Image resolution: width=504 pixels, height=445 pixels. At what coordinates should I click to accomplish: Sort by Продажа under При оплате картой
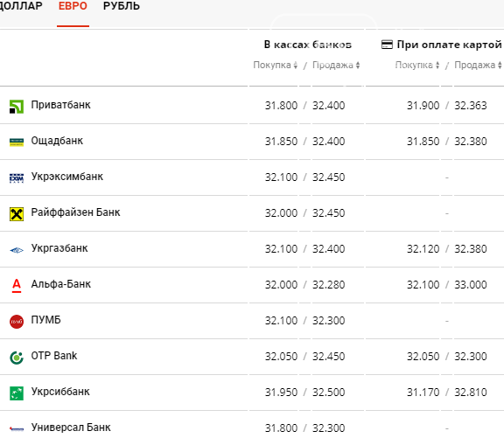coord(478,66)
